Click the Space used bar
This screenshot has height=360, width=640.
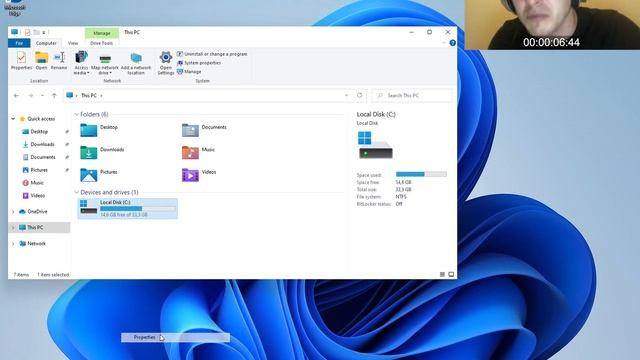click(421, 174)
